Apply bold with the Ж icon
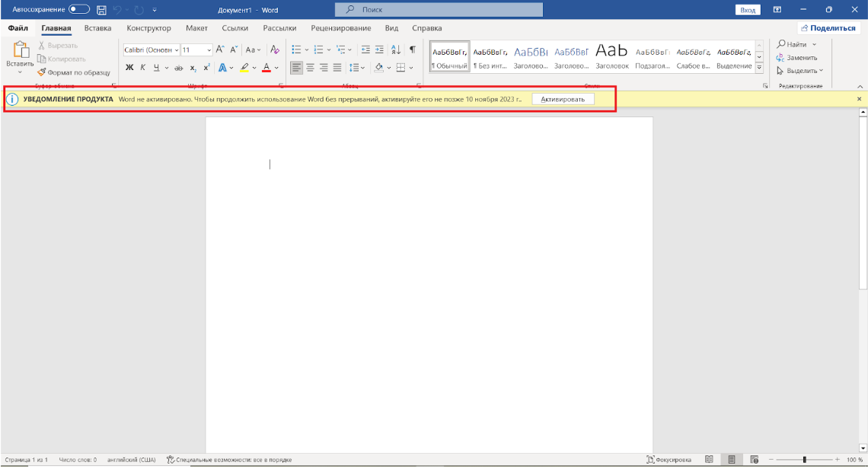Viewport: 868px width, 472px height. pyautogui.click(x=129, y=68)
